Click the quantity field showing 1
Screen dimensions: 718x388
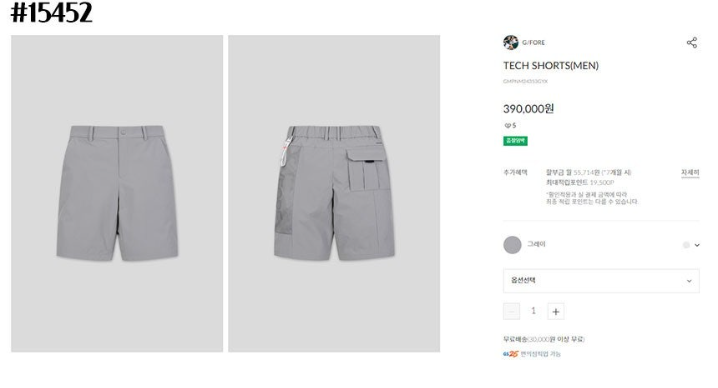[533, 311]
